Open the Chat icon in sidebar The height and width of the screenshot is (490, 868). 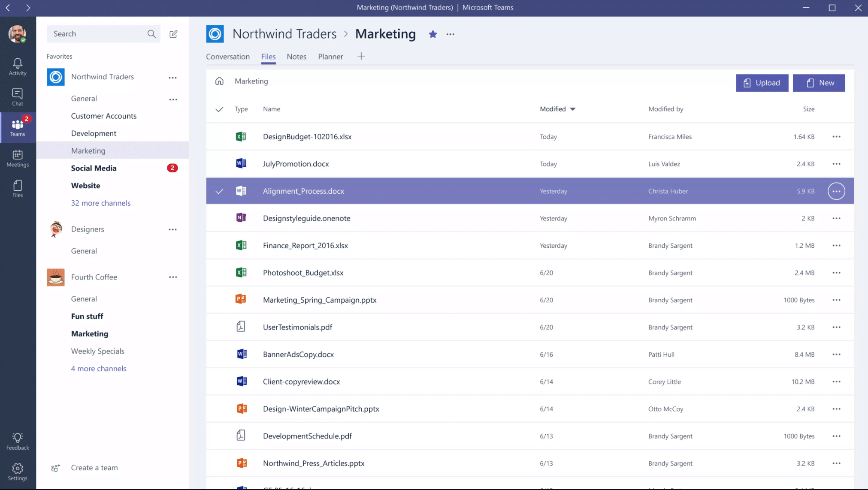point(17,97)
